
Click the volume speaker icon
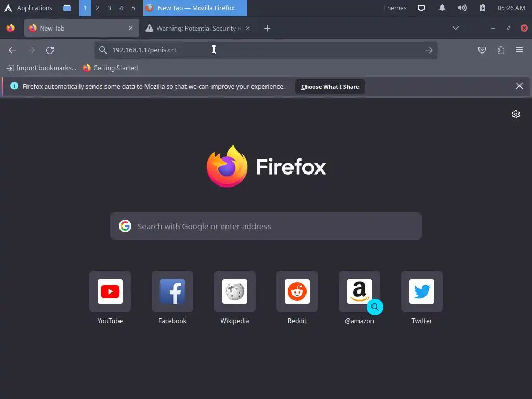[x=462, y=8]
